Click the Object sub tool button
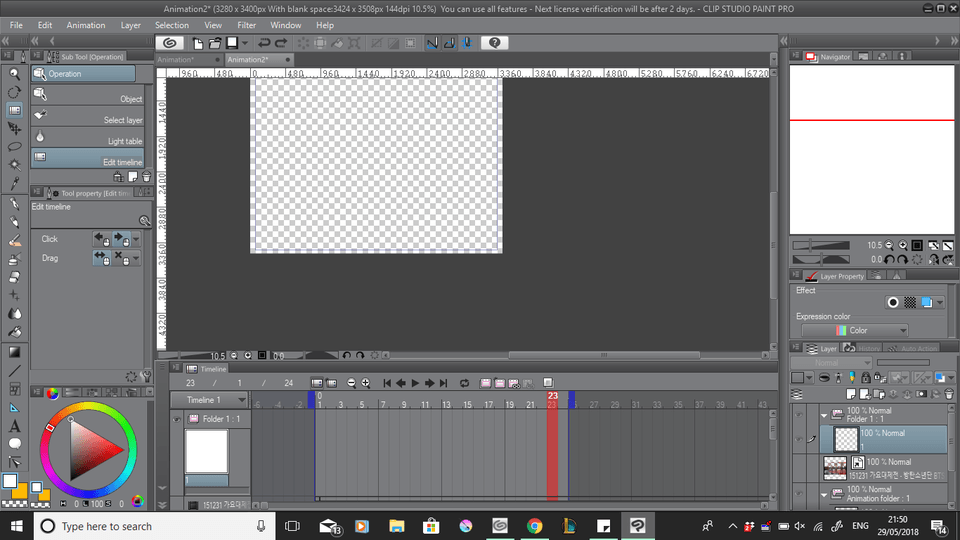960x540 pixels. click(x=88, y=96)
